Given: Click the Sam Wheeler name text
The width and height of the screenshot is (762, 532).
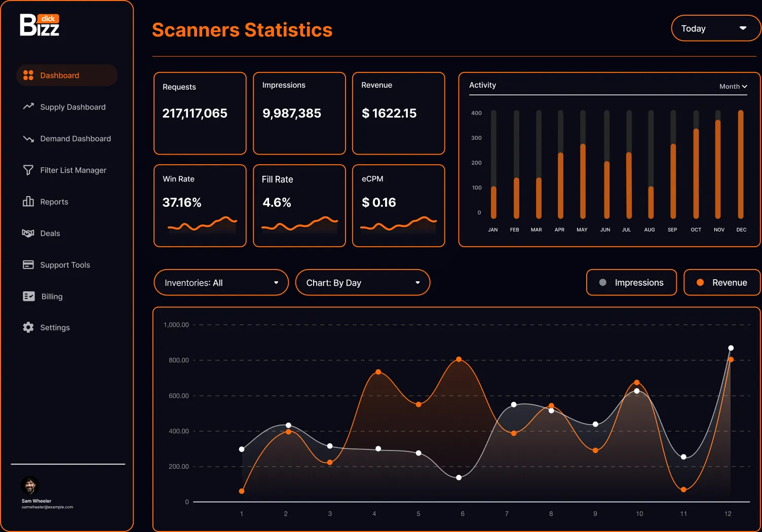Looking at the screenshot, I should 36,501.
